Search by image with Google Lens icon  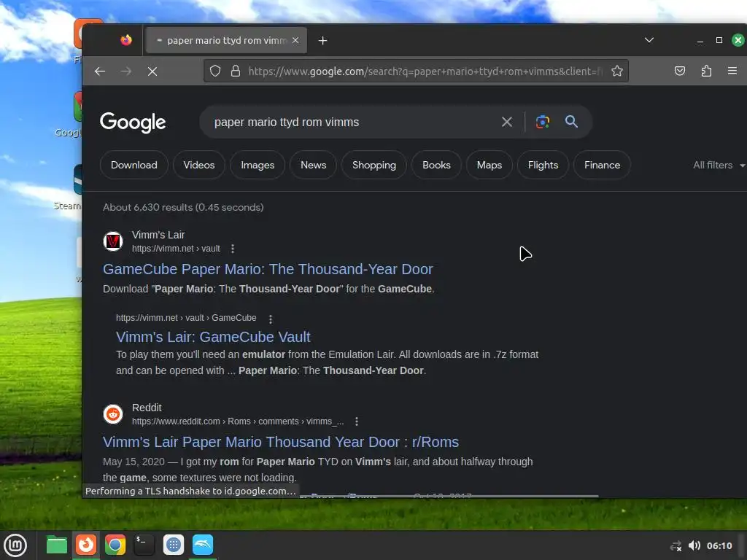point(542,122)
